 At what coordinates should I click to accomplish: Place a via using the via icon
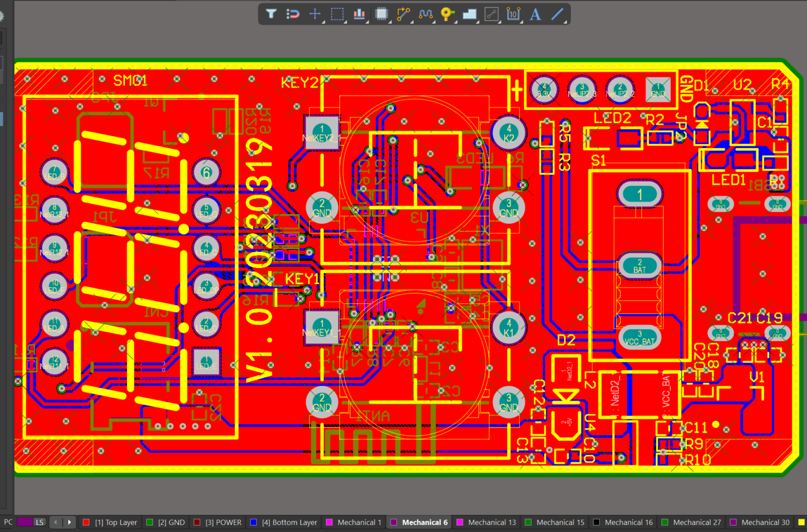pos(447,15)
